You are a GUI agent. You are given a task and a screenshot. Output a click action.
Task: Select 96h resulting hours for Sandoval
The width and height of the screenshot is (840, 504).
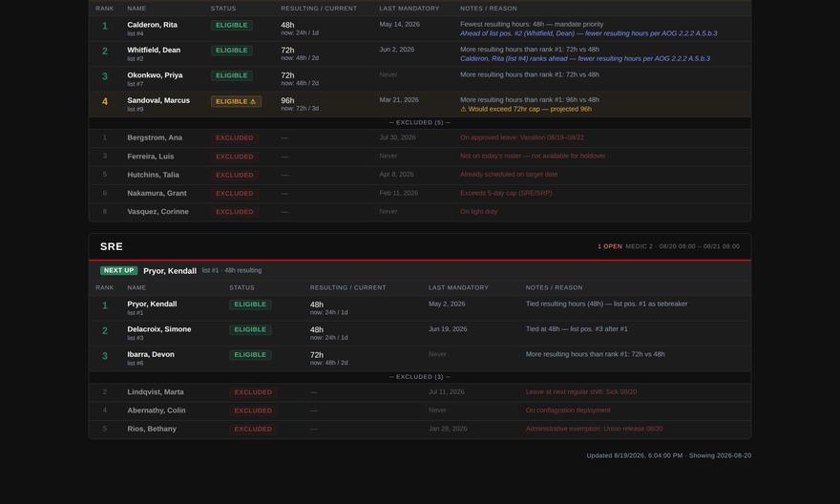pyautogui.click(x=287, y=100)
